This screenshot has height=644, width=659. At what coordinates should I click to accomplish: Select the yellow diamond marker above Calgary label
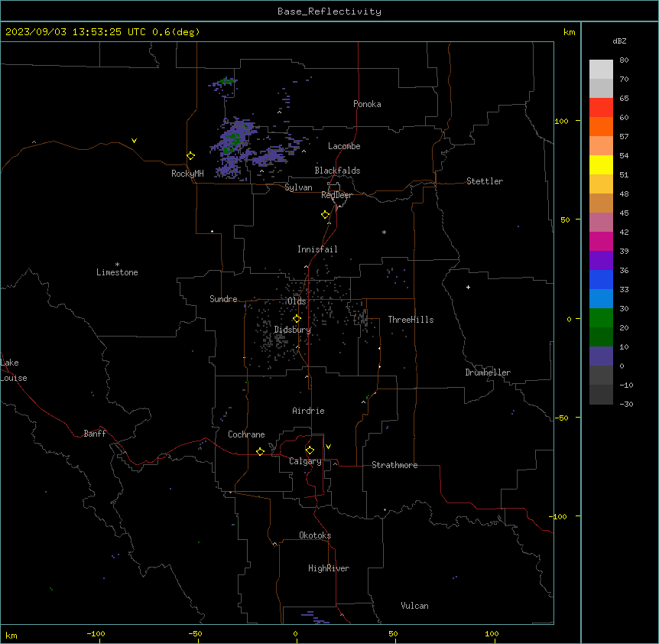[310, 450]
